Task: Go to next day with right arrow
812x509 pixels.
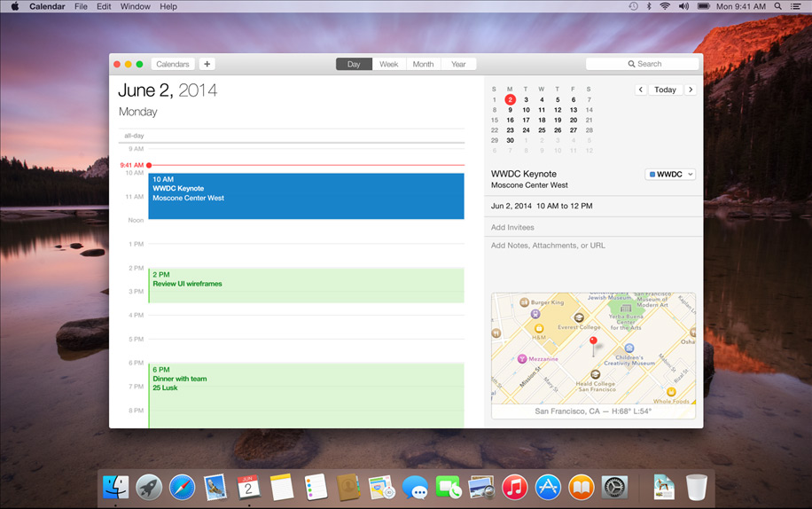Action: coord(691,90)
